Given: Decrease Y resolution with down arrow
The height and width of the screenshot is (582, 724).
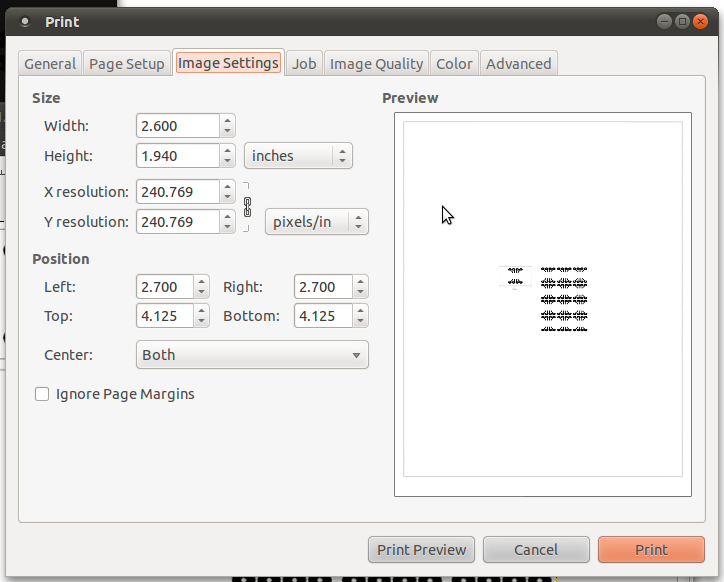Looking at the screenshot, I should (x=227, y=227).
